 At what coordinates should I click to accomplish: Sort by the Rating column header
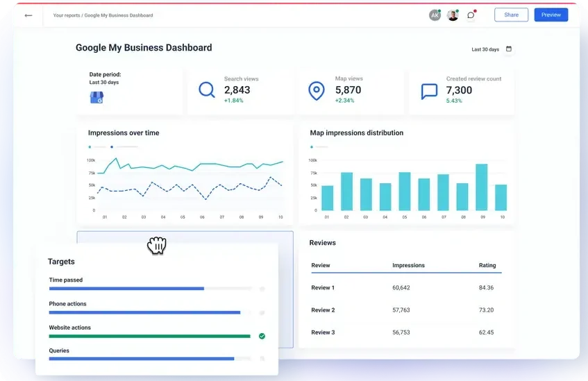[487, 265]
